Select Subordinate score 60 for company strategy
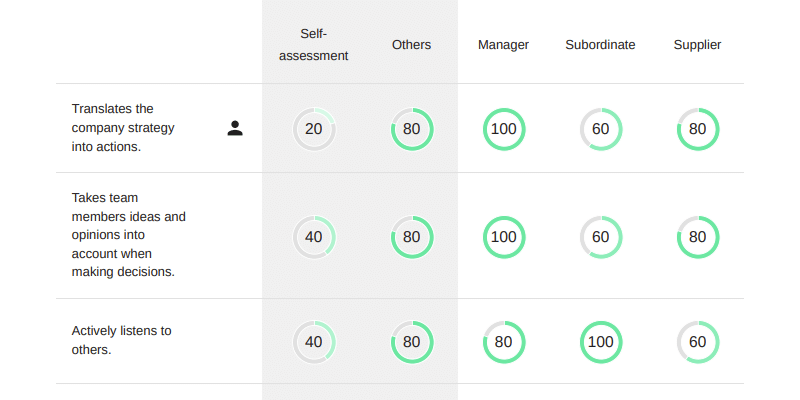The height and width of the screenshot is (400, 800). coord(601,129)
